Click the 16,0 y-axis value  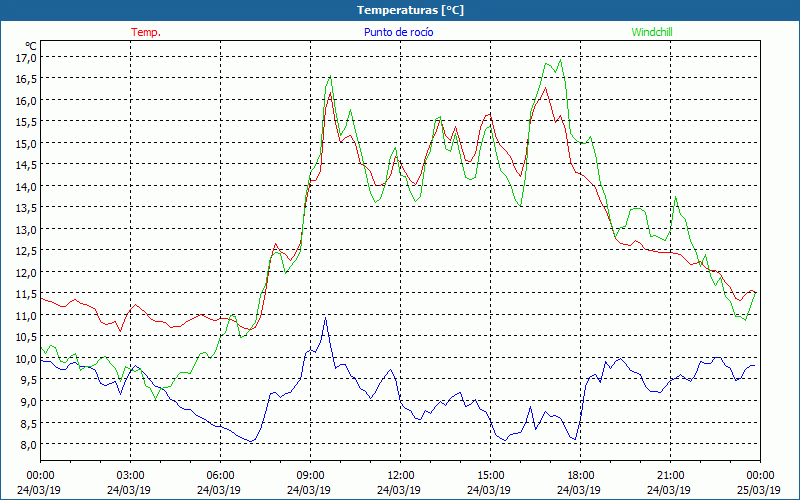click(x=26, y=101)
